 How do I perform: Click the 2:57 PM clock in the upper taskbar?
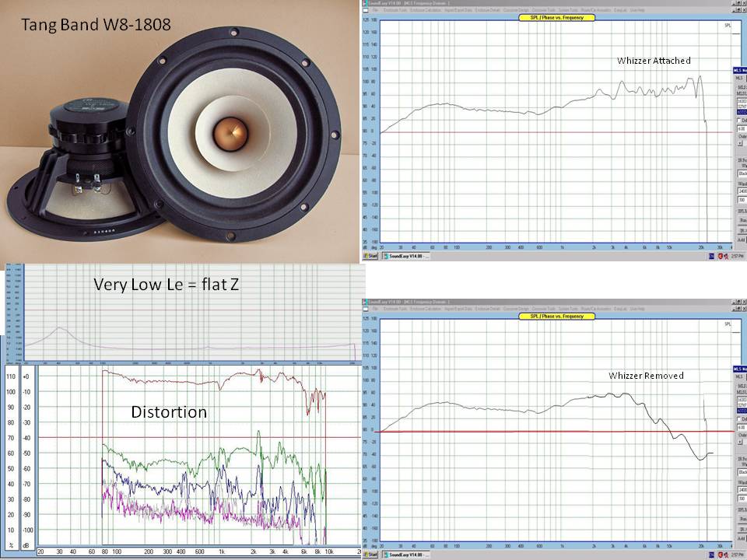pyautogui.click(x=738, y=256)
